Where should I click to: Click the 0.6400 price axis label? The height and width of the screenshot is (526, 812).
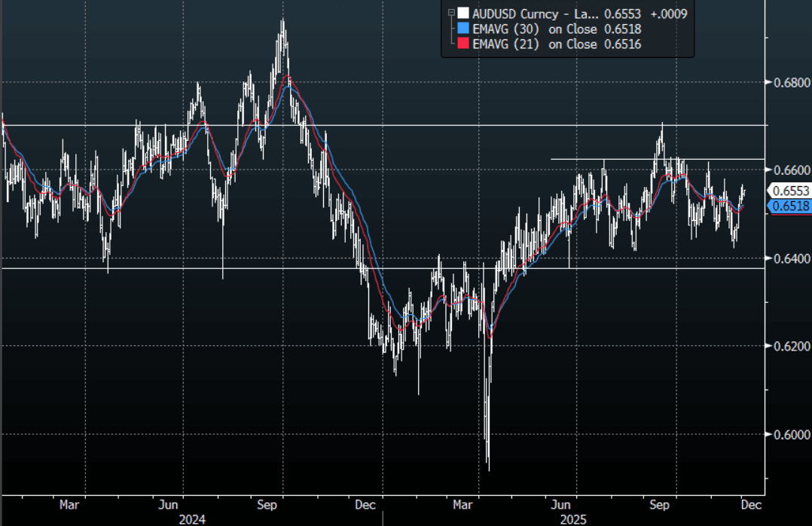pos(789,258)
